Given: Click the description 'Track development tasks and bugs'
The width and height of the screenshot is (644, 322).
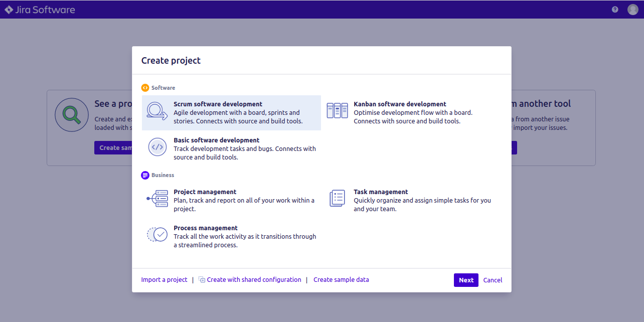Looking at the screenshot, I should 245,153.
